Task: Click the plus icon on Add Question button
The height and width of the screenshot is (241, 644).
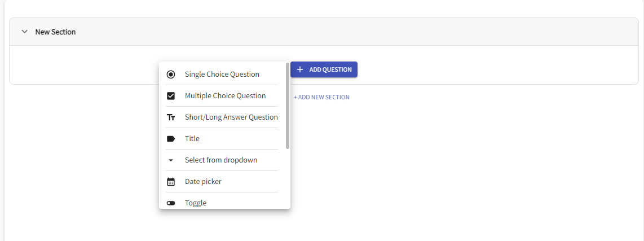Action: [x=300, y=69]
